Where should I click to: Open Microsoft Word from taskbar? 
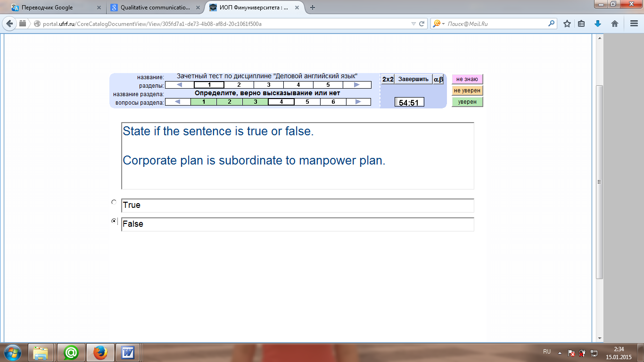click(129, 353)
